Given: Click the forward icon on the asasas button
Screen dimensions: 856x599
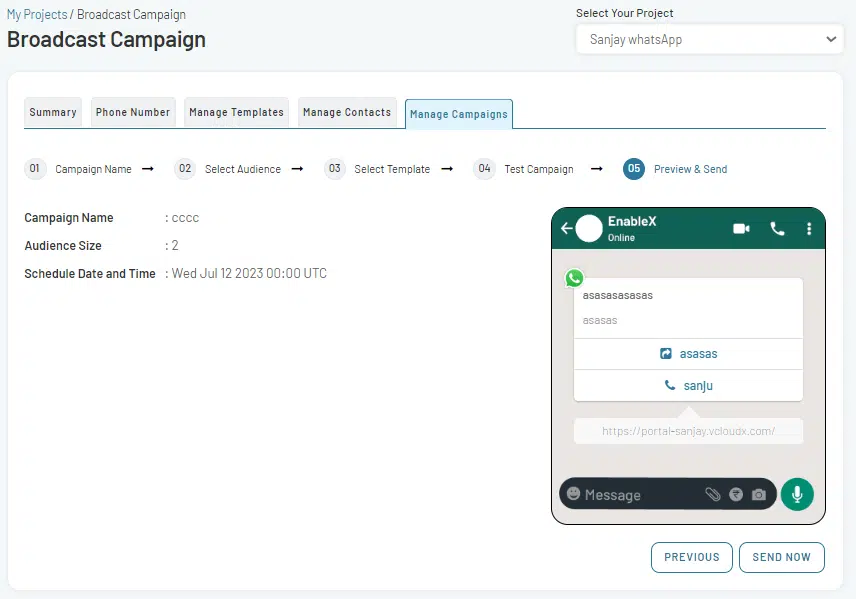Looking at the screenshot, I should pos(666,353).
